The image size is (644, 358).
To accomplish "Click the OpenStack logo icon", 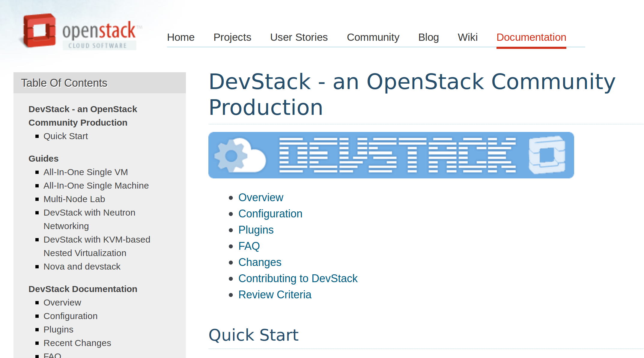I will coord(39,30).
